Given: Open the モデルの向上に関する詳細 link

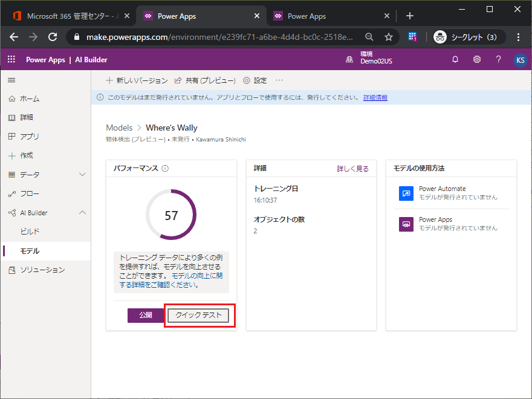Looking at the screenshot, I should click(x=171, y=281).
